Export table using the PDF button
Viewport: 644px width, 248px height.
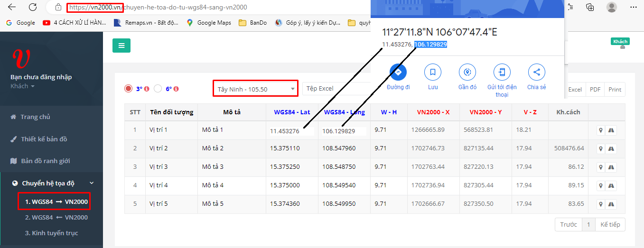tap(595, 90)
